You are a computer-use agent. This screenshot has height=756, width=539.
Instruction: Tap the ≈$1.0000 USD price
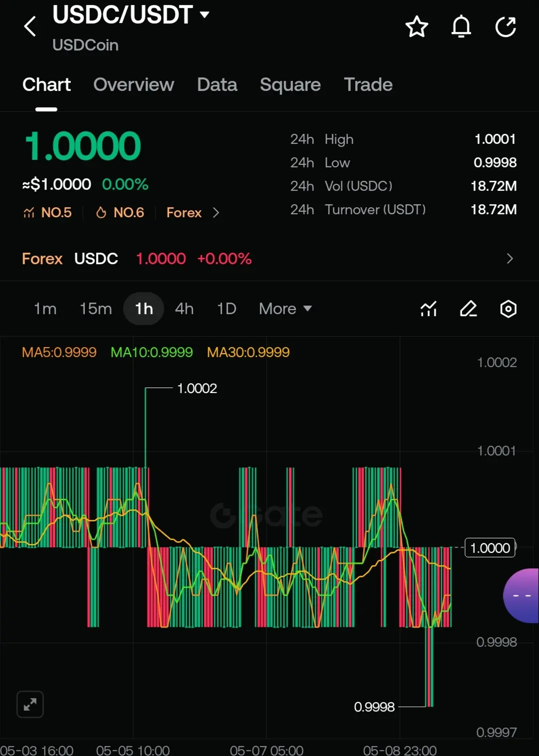(x=56, y=184)
